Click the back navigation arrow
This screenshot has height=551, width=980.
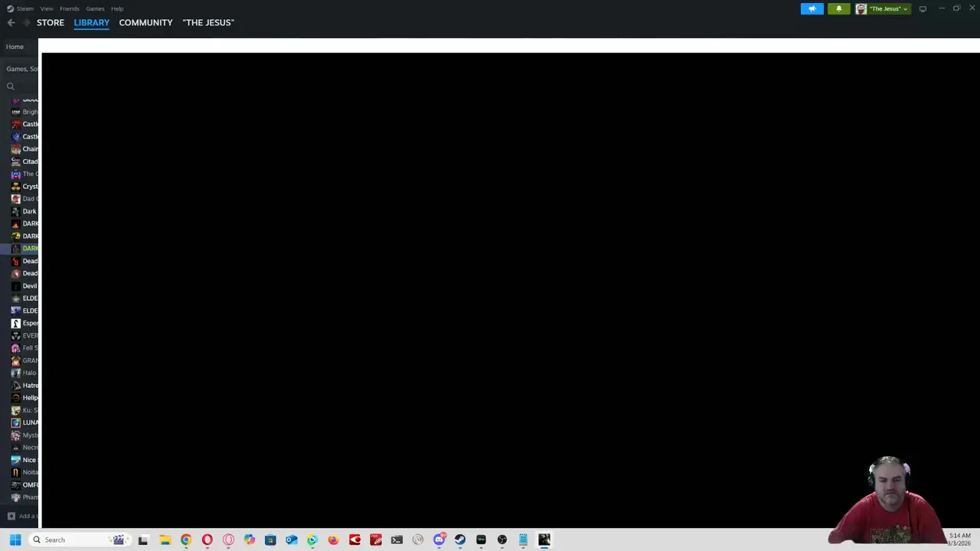pos(11,22)
